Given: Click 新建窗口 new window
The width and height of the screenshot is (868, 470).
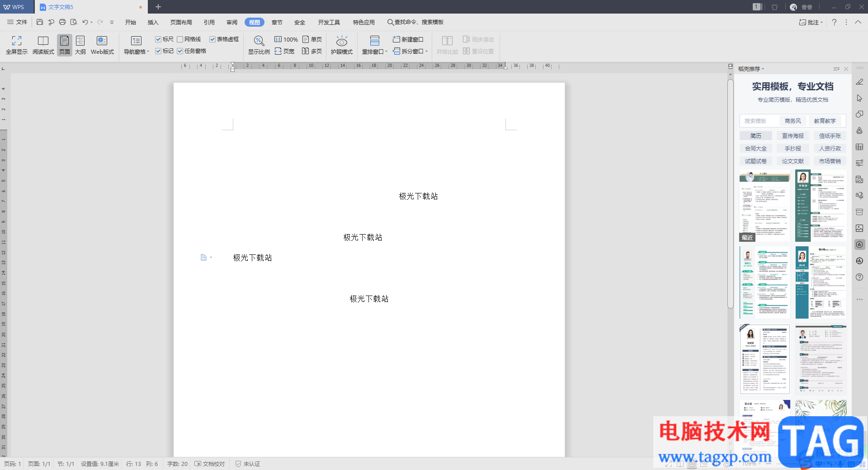Looking at the screenshot, I should pos(408,39).
